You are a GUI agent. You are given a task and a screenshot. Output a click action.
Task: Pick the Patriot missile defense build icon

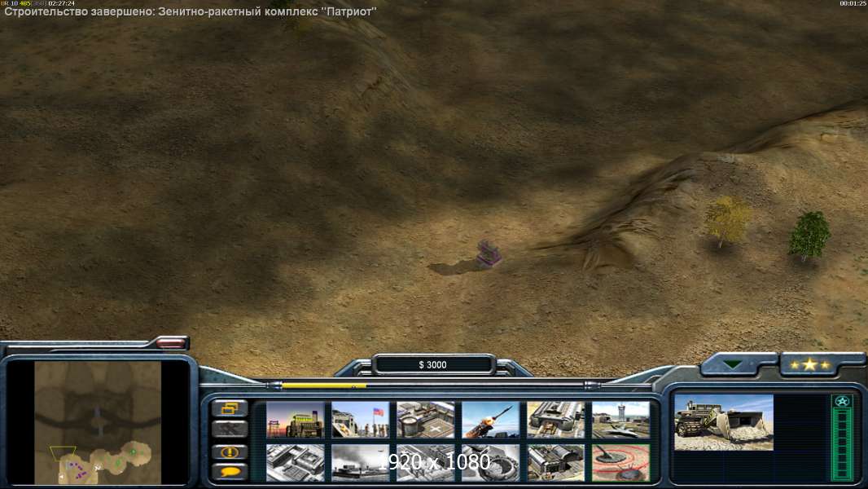[x=490, y=419]
